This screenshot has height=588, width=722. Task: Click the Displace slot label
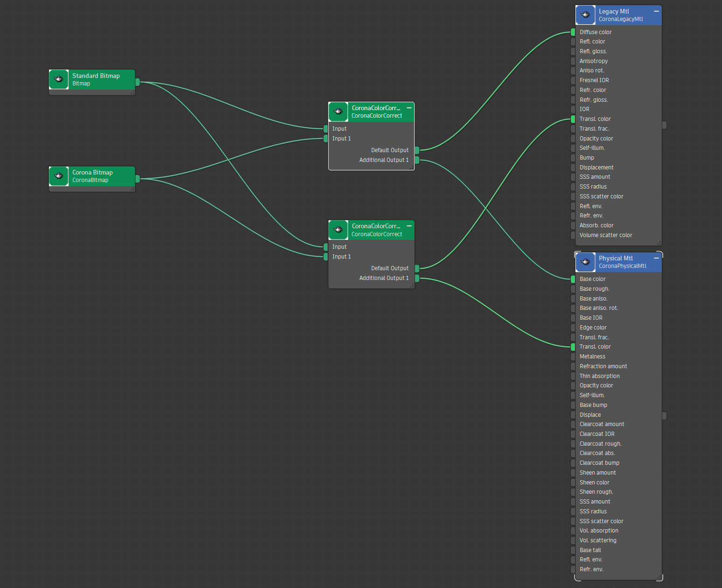[x=590, y=415]
